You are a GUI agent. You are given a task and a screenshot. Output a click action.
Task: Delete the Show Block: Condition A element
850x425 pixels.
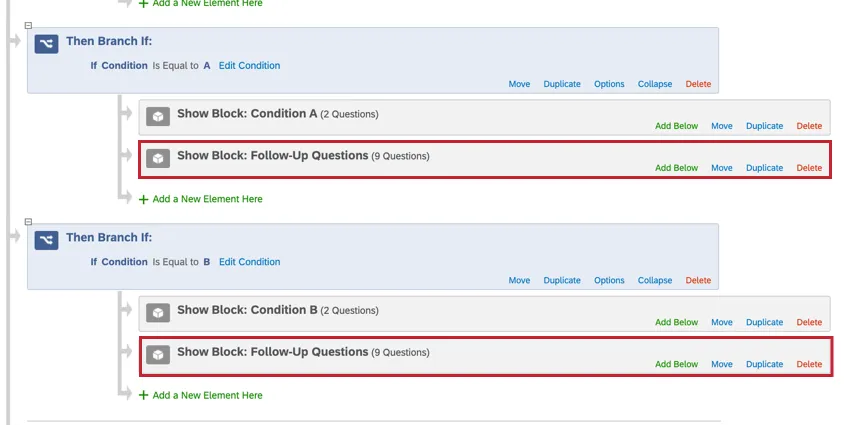[809, 126]
